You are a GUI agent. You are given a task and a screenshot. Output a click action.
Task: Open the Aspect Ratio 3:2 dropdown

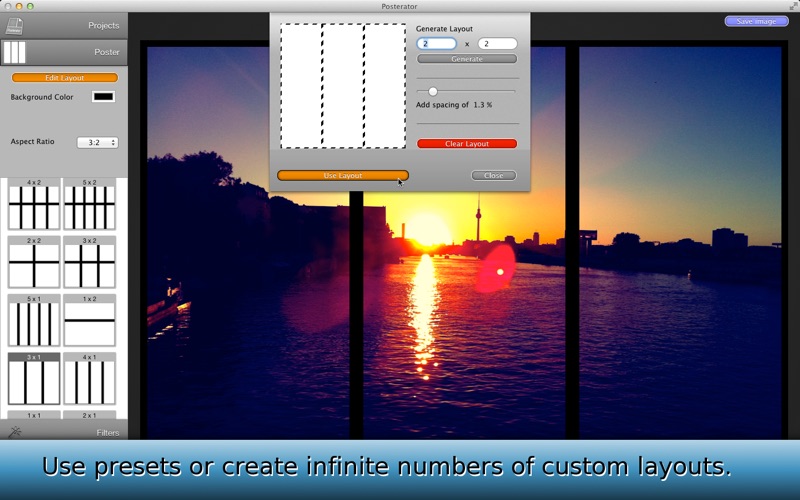pyautogui.click(x=97, y=142)
